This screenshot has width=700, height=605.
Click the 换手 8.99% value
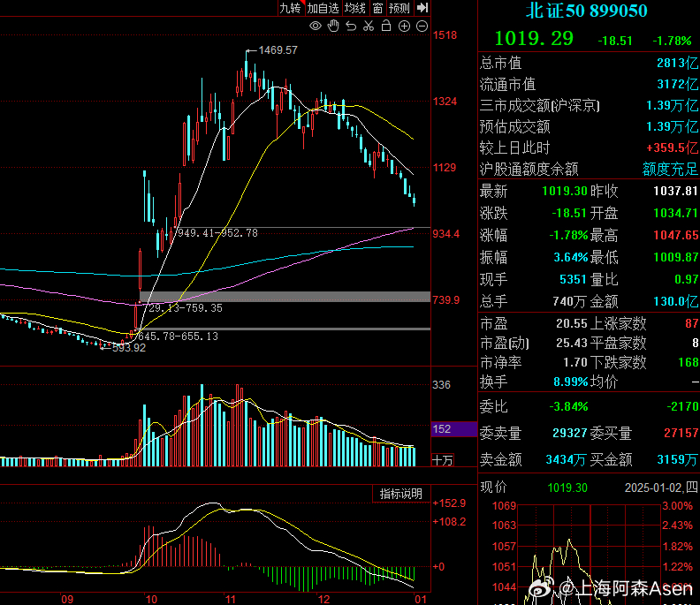click(571, 382)
